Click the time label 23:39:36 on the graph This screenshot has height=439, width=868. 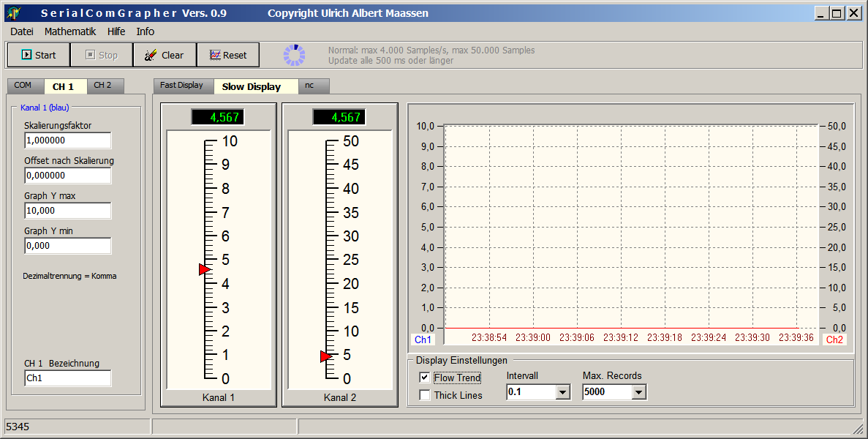tap(796, 337)
